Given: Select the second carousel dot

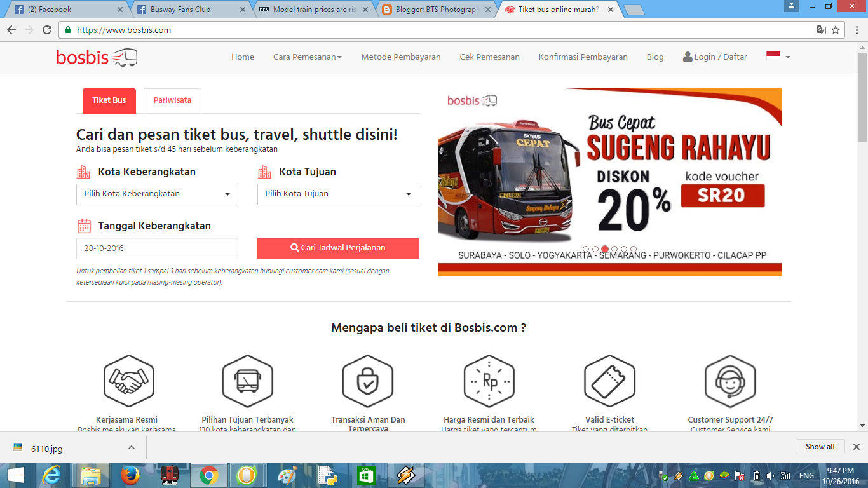Looking at the screenshot, I should [595, 250].
